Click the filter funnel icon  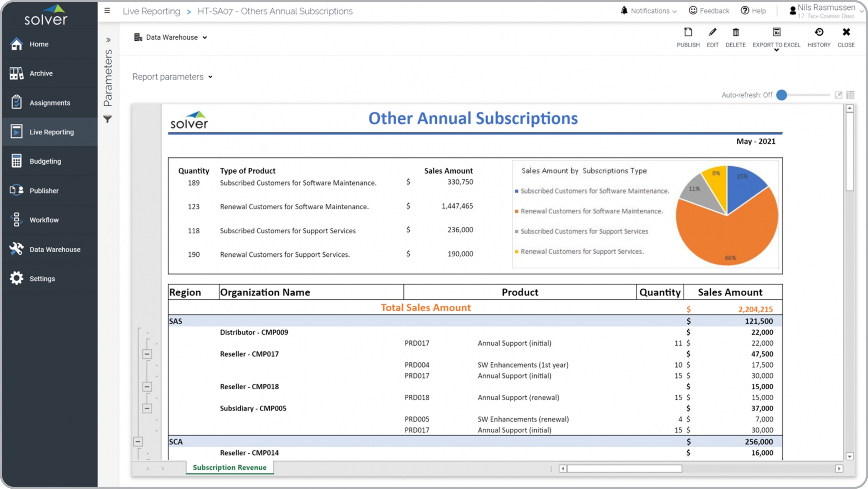click(107, 119)
